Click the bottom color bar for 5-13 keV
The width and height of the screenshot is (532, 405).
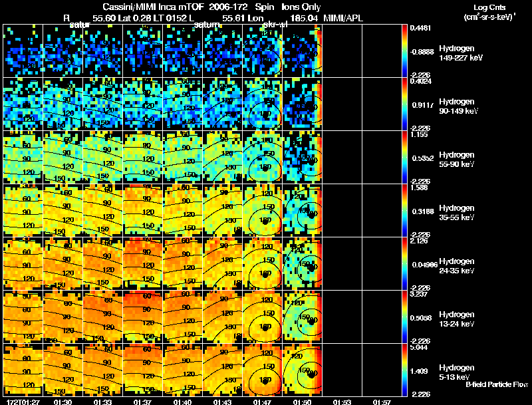point(404,370)
